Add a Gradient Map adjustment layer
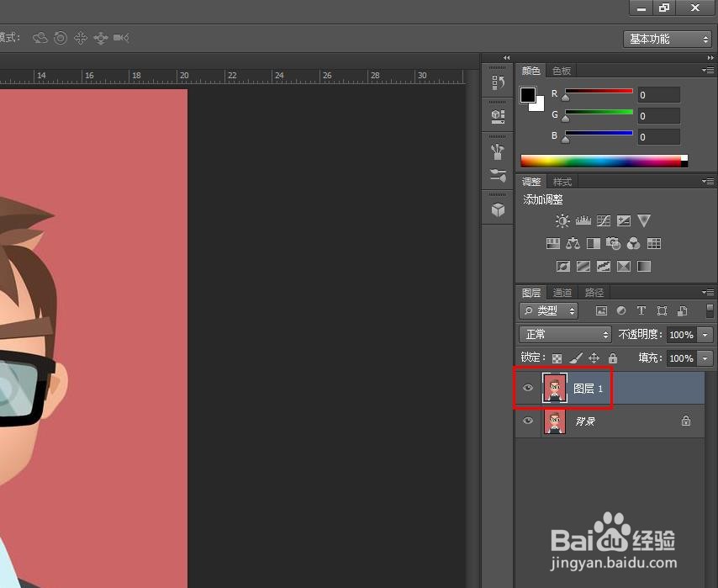Image resolution: width=718 pixels, height=588 pixels. click(644, 267)
